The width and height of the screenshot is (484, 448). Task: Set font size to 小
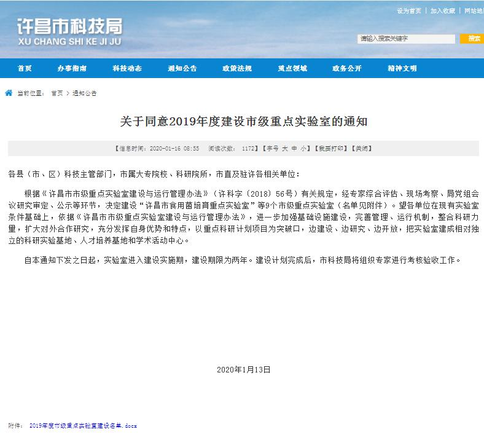[x=303, y=149]
